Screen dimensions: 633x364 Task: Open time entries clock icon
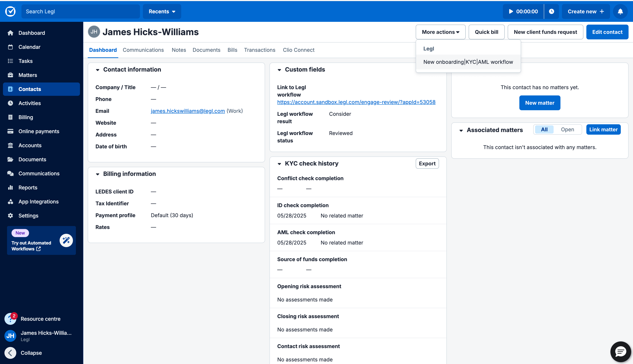(551, 11)
